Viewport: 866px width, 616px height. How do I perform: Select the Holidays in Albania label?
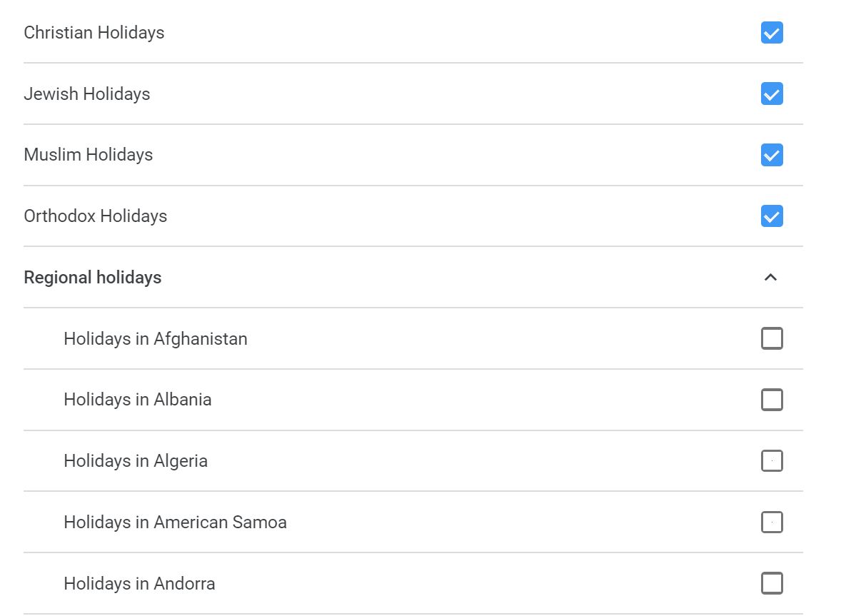(x=138, y=400)
